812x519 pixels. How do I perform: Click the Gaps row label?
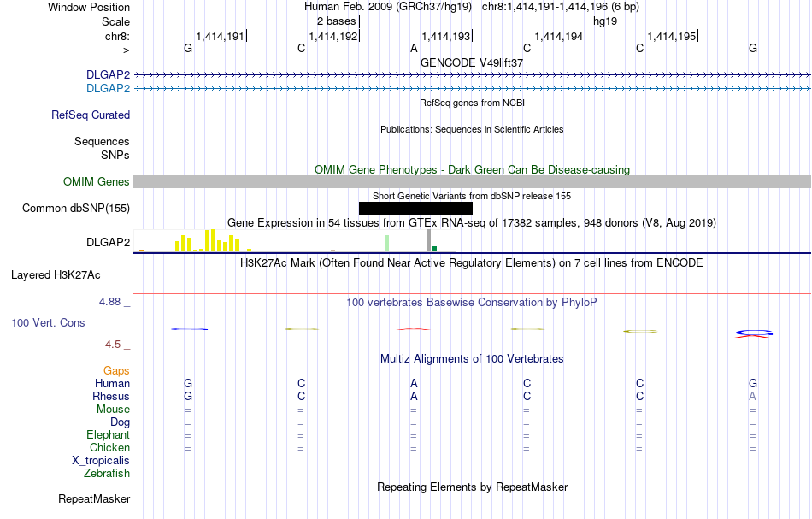(116, 370)
